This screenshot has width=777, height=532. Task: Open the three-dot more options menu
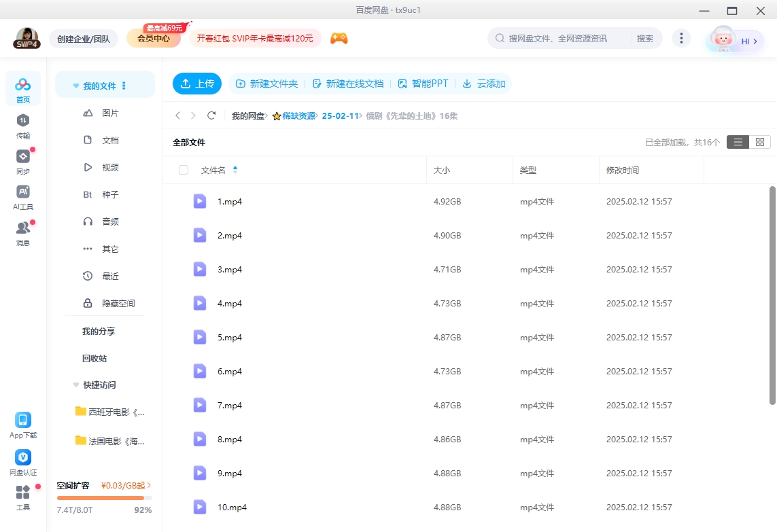coord(681,38)
